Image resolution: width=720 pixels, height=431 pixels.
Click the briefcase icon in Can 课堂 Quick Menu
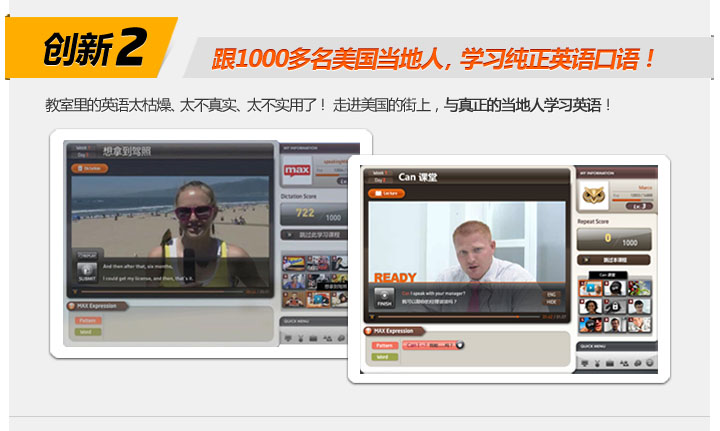click(610, 363)
